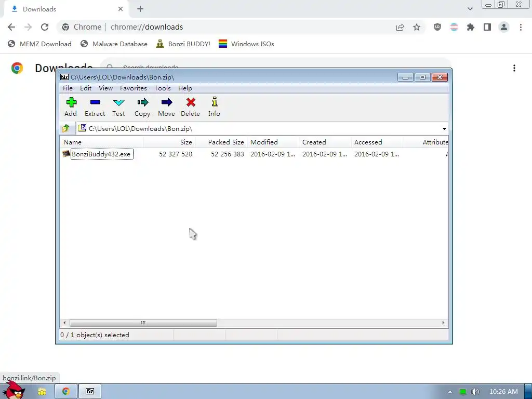Click the Chrome address bar URL
This screenshot has width=532, height=399.
[x=147, y=27]
